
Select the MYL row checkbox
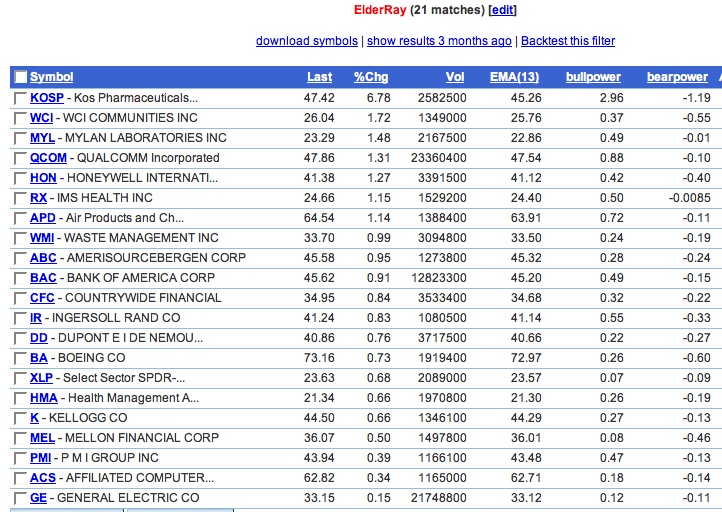point(20,138)
